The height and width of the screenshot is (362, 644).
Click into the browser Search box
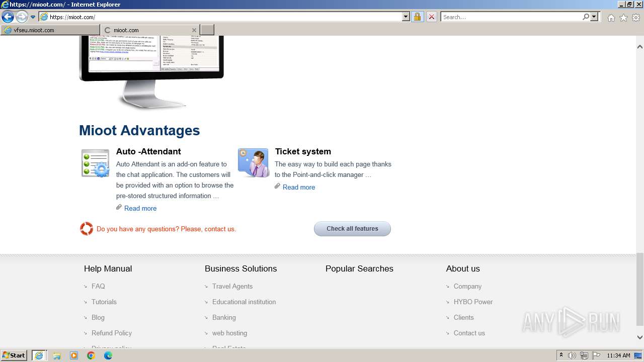[x=511, y=17]
